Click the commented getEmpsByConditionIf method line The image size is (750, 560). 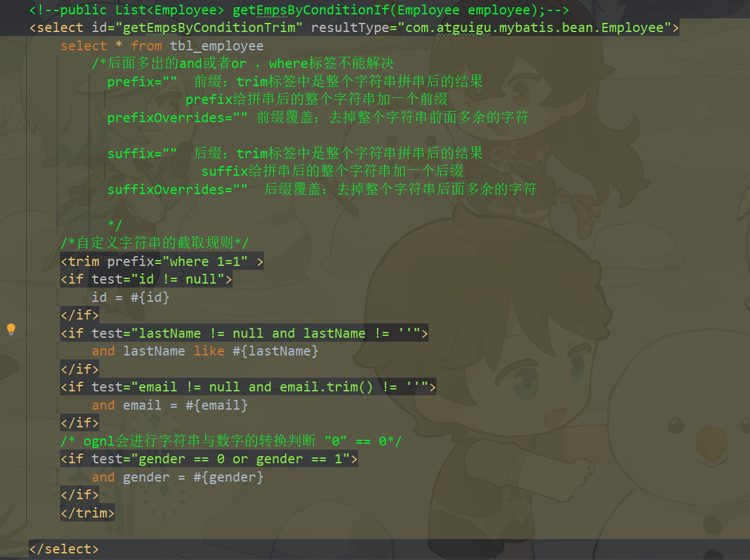[x=299, y=10]
